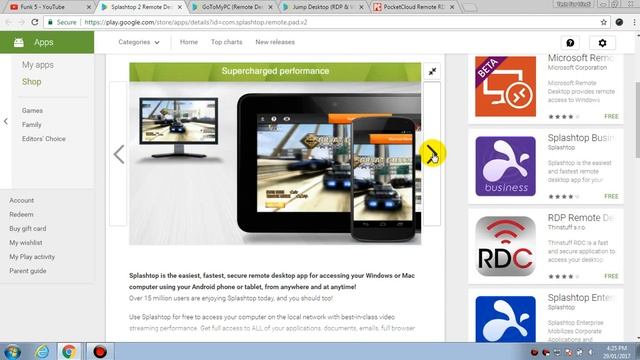Open the Windows Start button
This screenshot has height=360, width=640.
(12, 351)
